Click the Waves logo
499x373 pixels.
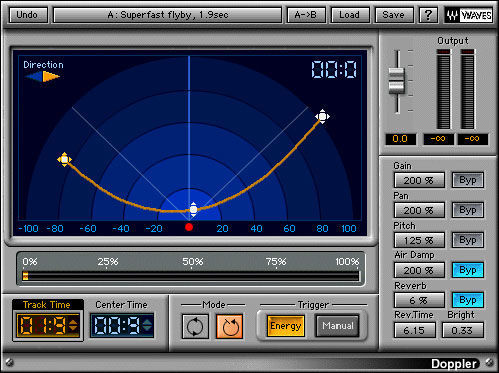469,15
